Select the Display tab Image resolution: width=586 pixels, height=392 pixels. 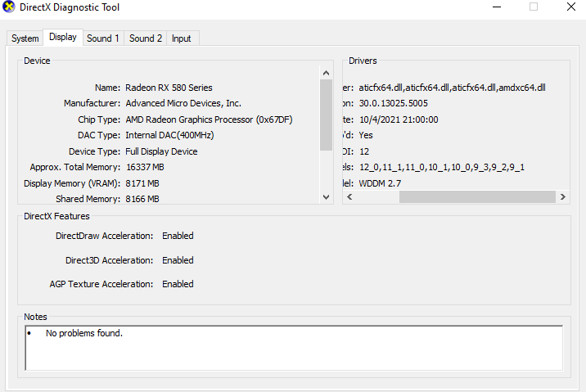63,37
